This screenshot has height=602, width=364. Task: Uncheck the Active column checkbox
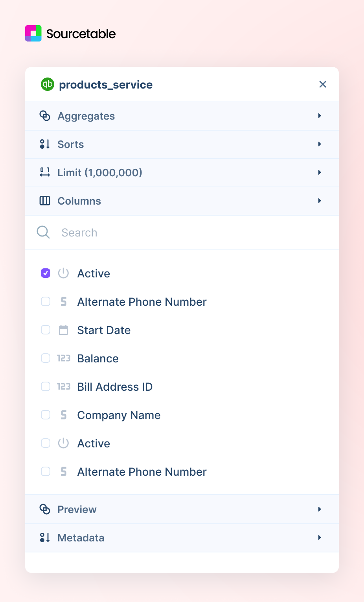coord(45,273)
